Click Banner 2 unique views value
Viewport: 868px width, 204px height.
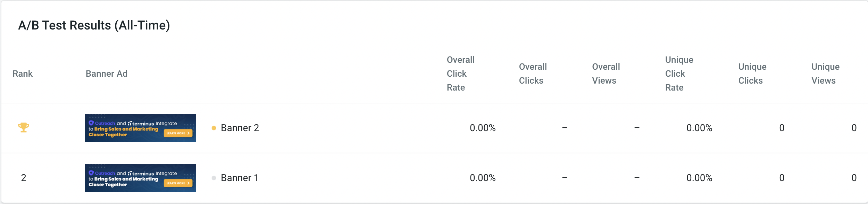pos(854,128)
